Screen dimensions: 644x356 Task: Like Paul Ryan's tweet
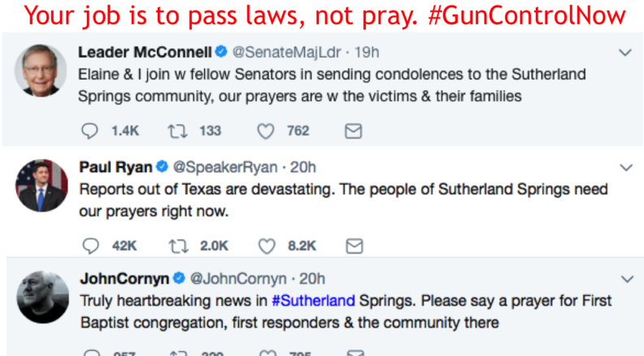(x=266, y=245)
